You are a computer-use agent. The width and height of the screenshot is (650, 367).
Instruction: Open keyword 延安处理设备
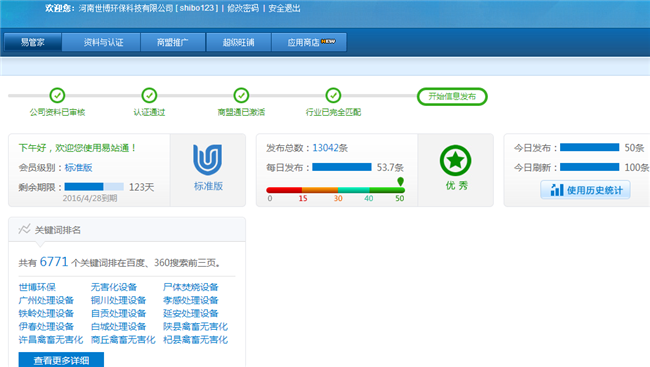(x=191, y=314)
